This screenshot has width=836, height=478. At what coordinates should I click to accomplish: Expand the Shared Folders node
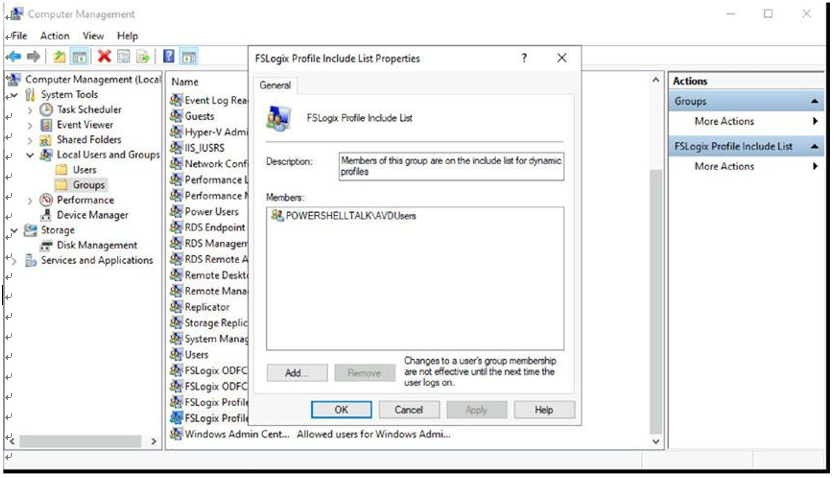30,140
